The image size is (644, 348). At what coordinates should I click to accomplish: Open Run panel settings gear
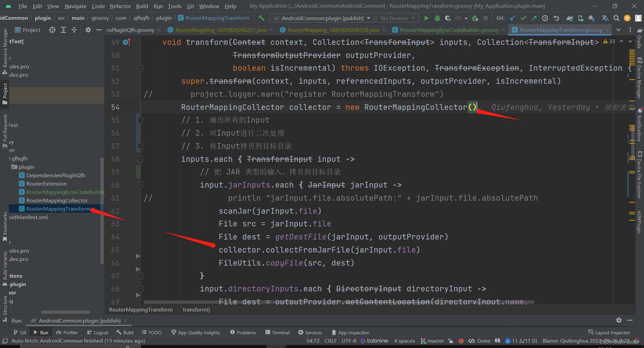619,320
